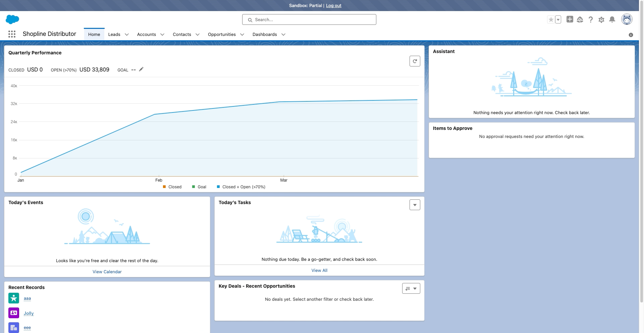This screenshot has width=644, height=333.
Task: Toggle the Closed + Open legend swatch
Action: click(x=218, y=187)
